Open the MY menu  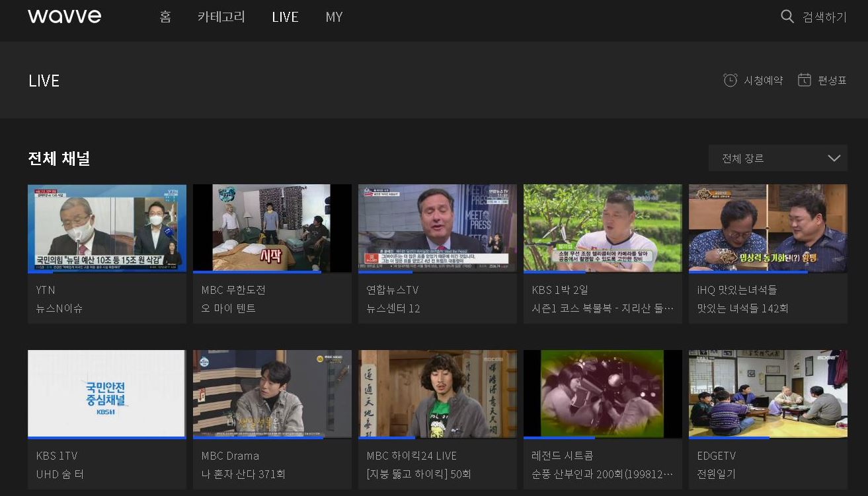pos(334,17)
